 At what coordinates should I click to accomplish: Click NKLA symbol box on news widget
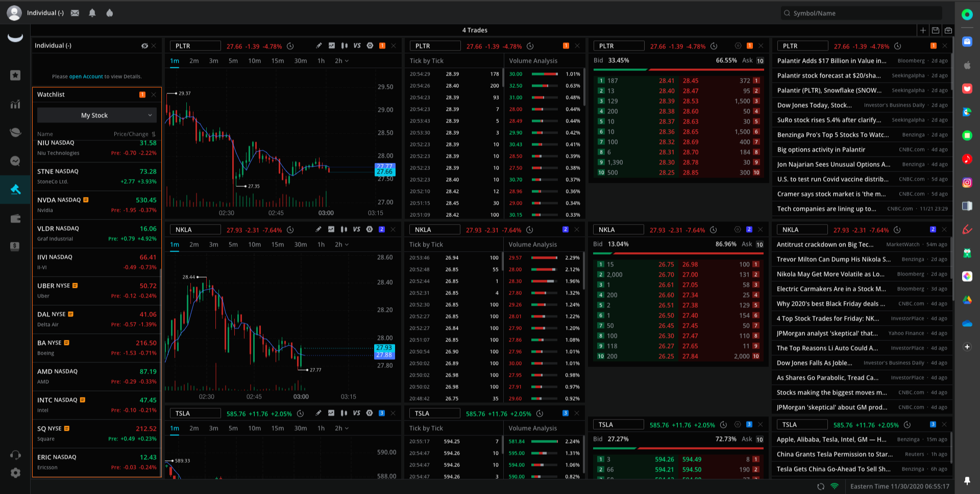(x=802, y=230)
